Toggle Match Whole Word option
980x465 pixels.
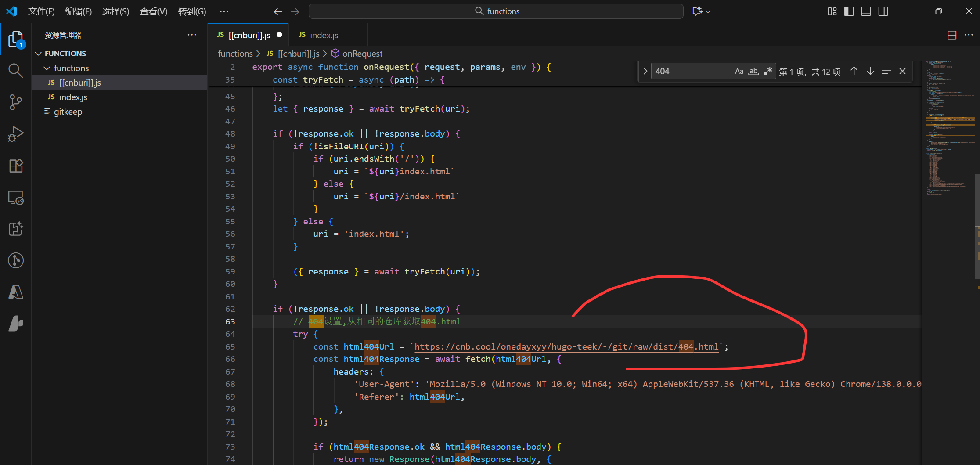click(x=753, y=71)
